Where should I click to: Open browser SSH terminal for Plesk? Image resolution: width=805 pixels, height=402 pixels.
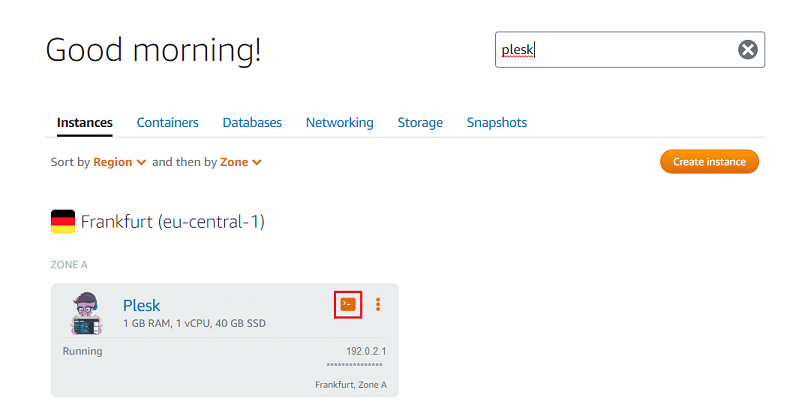pos(347,304)
